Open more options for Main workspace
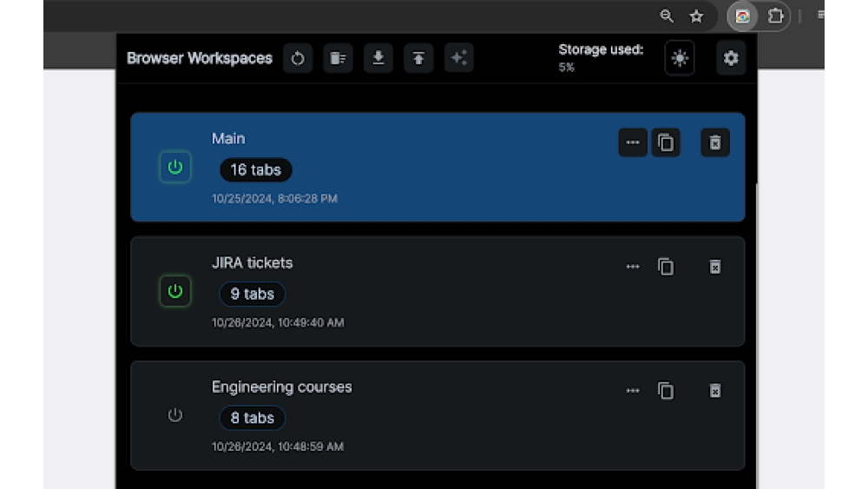The image size is (868, 489). (x=633, y=143)
